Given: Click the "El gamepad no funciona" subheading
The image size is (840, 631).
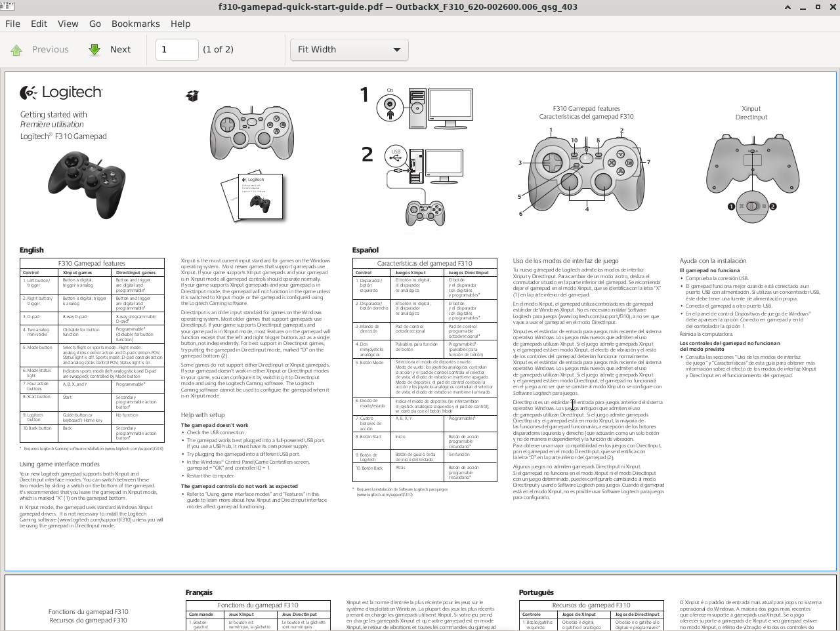Looking at the screenshot, I should (x=709, y=270).
